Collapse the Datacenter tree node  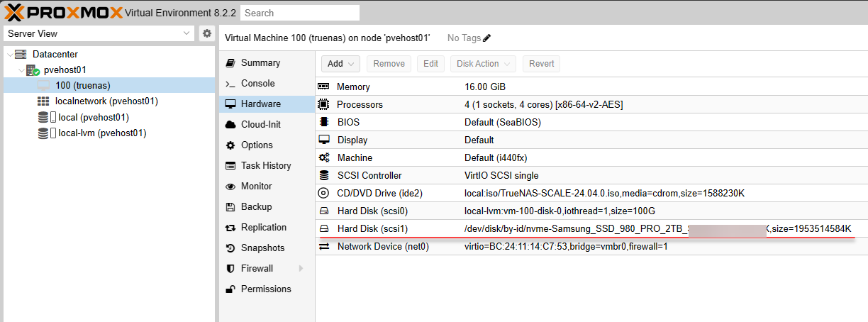pos(9,55)
